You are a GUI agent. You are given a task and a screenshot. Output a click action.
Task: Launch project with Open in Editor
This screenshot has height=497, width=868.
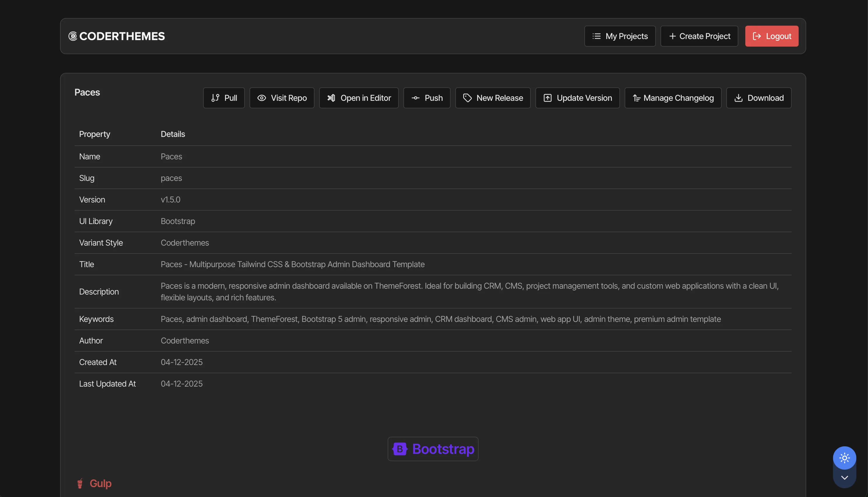pos(359,98)
